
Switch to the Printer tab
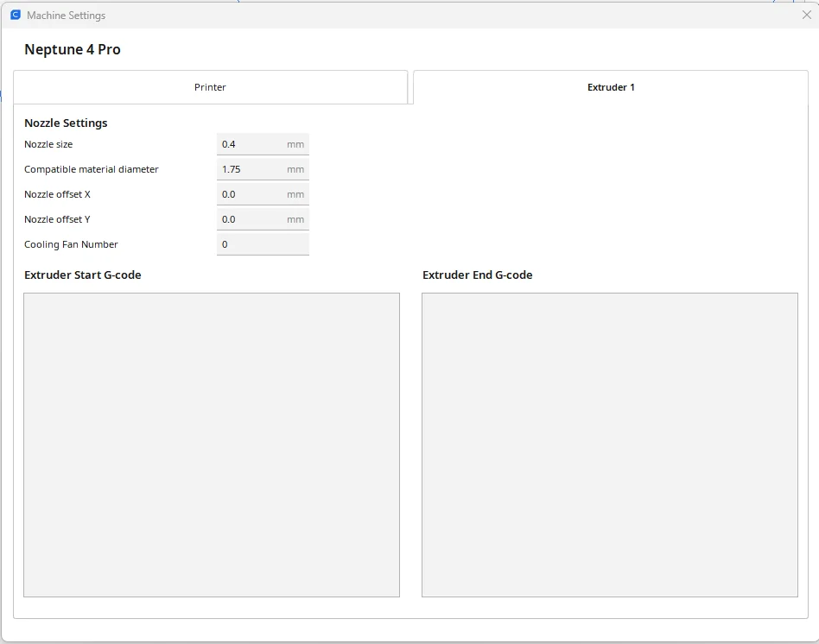point(210,87)
